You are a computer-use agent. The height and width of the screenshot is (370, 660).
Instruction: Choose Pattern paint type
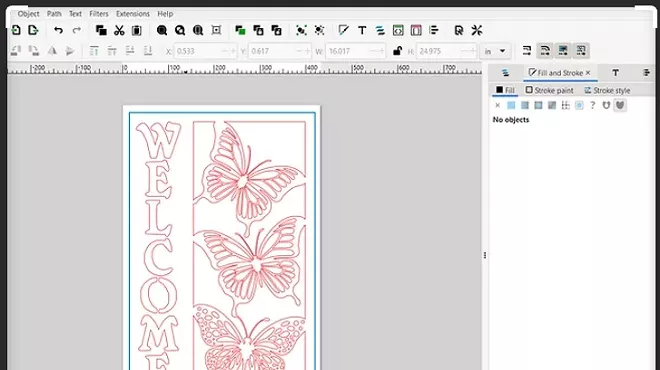click(x=565, y=105)
